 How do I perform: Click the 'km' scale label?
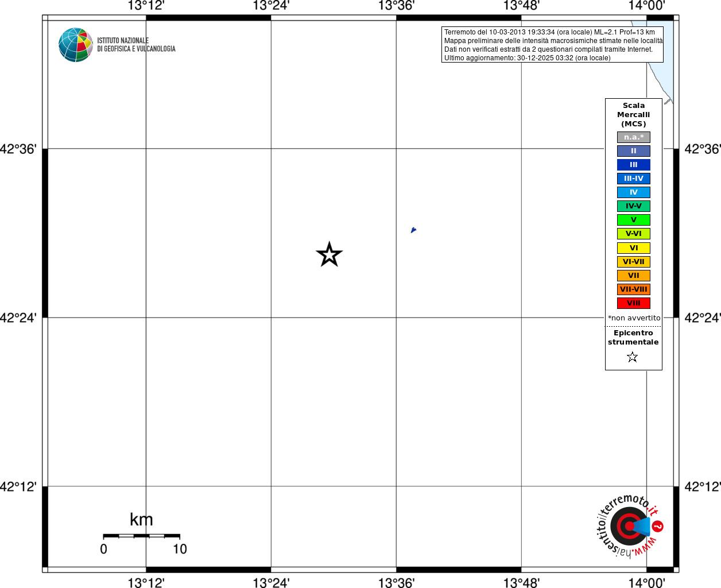pyautogui.click(x=141, y=520)
